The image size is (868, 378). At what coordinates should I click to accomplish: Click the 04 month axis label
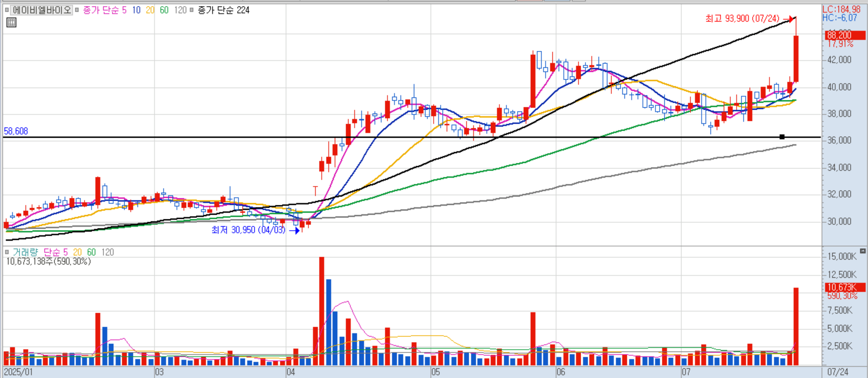(x=291, y=372)
